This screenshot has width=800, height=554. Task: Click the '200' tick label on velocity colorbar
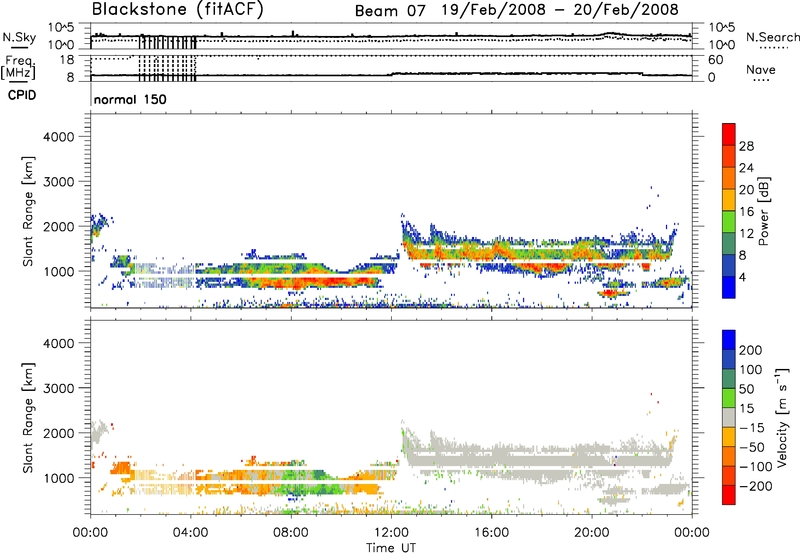(x=750, y=350)
